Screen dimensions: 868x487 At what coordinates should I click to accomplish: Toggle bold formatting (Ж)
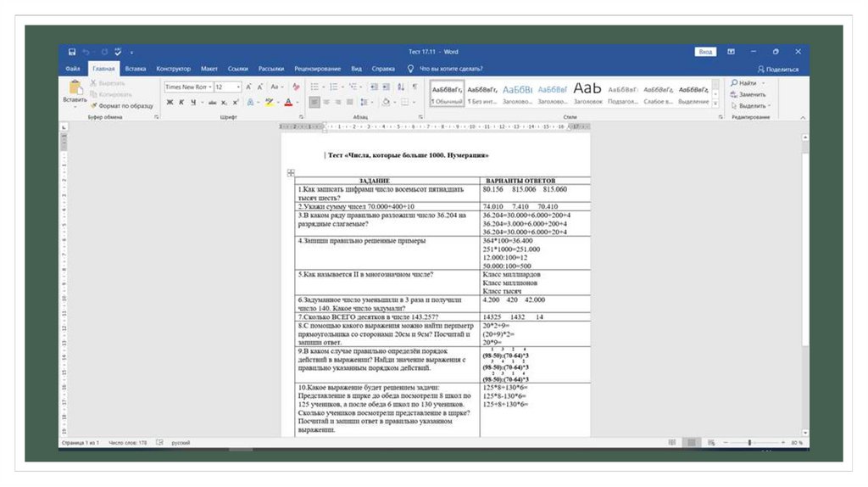tap(170, 102)
